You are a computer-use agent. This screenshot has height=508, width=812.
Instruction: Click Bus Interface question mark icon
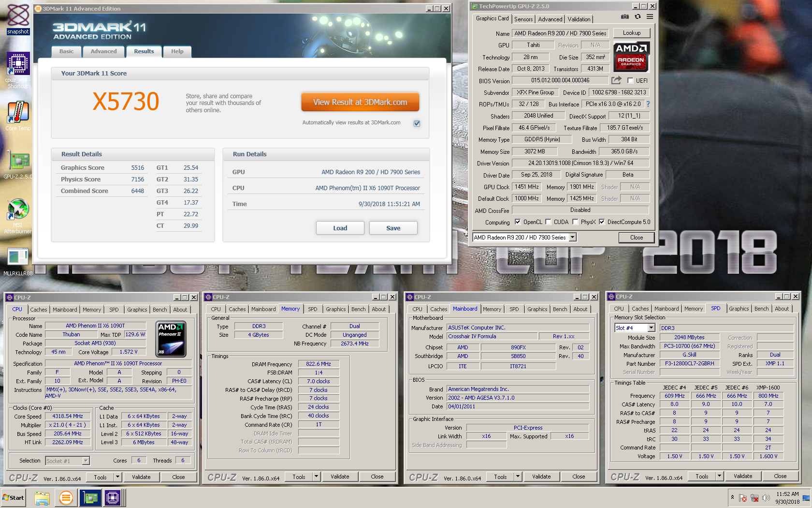[648, 104]
